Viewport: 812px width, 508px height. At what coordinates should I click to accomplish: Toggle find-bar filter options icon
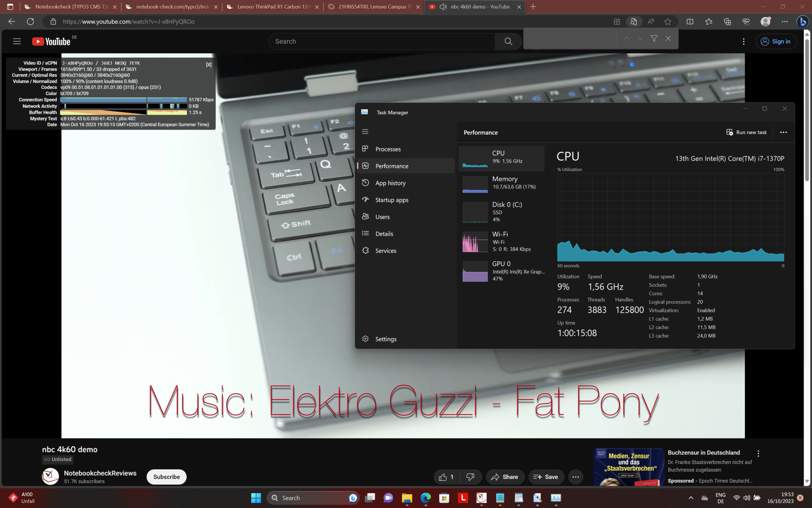pyautogui.click(x=654, y=39)
